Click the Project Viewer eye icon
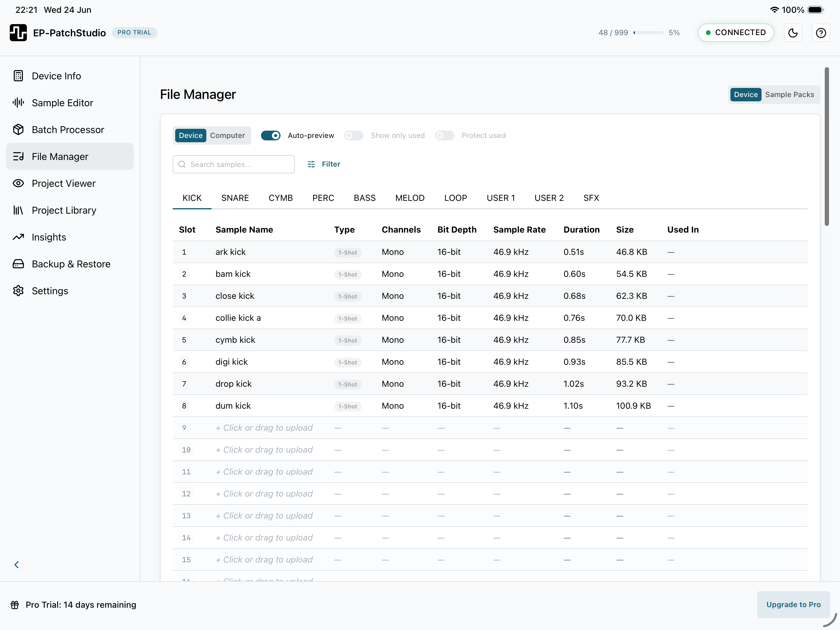 pyautogui.click(x=18, y=183)
